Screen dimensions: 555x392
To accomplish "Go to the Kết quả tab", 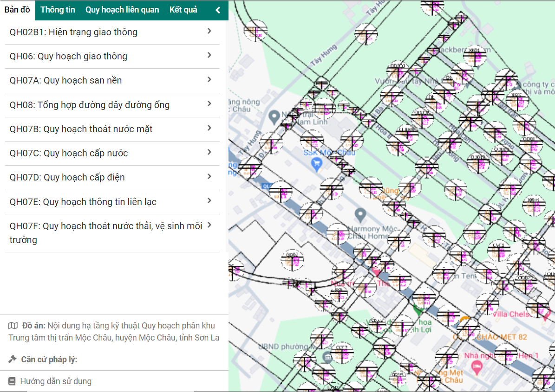I will tap(183, 10).
